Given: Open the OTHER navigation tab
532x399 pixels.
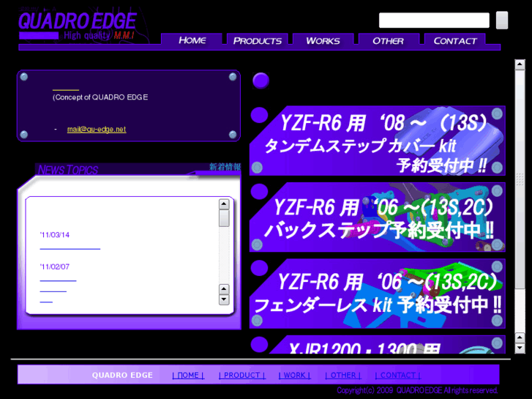Looking at the screenshot, I should coord(389,40).
